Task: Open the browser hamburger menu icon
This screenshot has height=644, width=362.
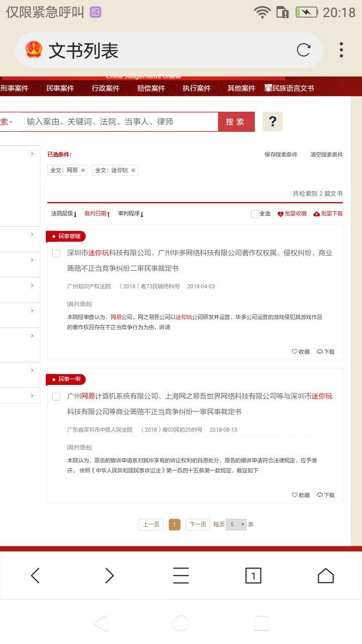Action: tap(181, 575)
